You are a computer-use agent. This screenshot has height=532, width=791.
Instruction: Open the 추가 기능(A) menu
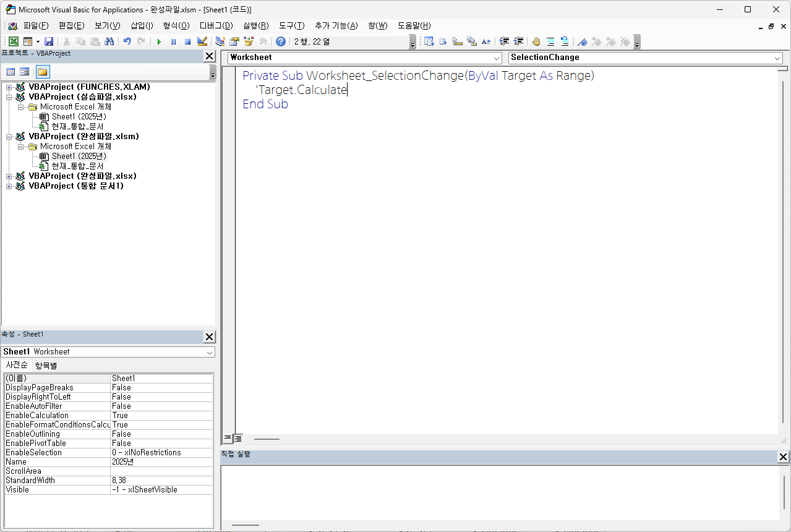[336, 25]
